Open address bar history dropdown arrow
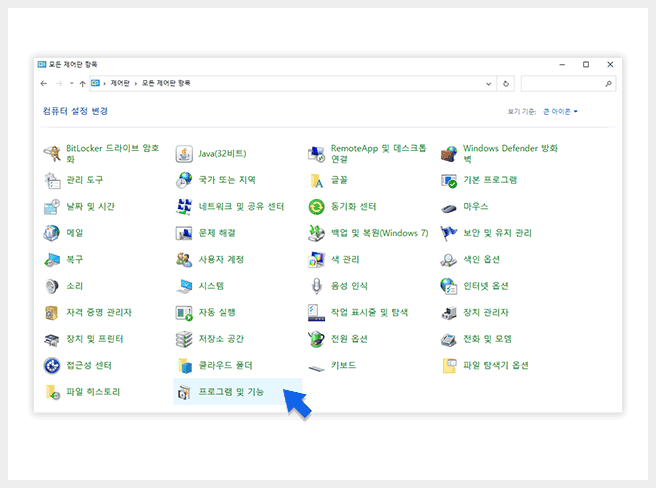 pos(491,83)
